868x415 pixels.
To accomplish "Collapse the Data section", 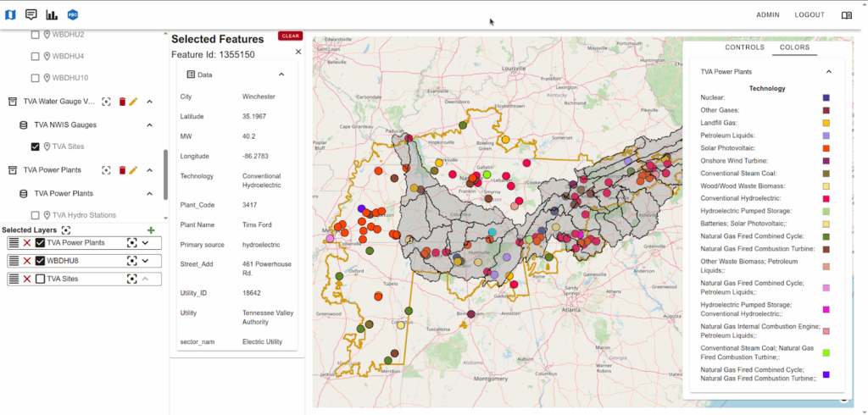I will [281, 75].
